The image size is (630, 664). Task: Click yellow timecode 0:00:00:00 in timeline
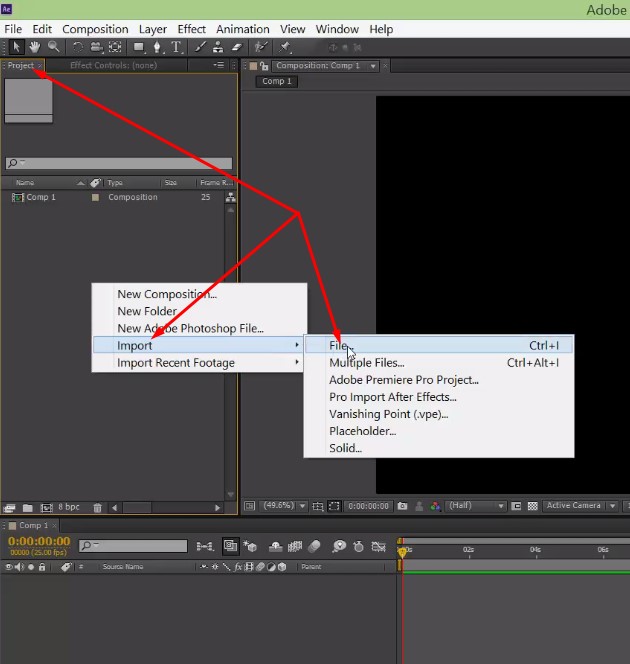pos(39,541)
